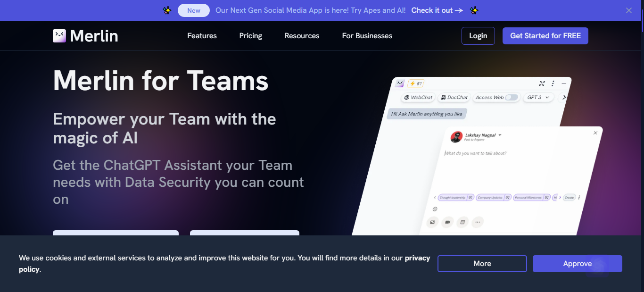Click the Login button
The height and width of the screenshot is (292, 644).
tap(478, 36)
